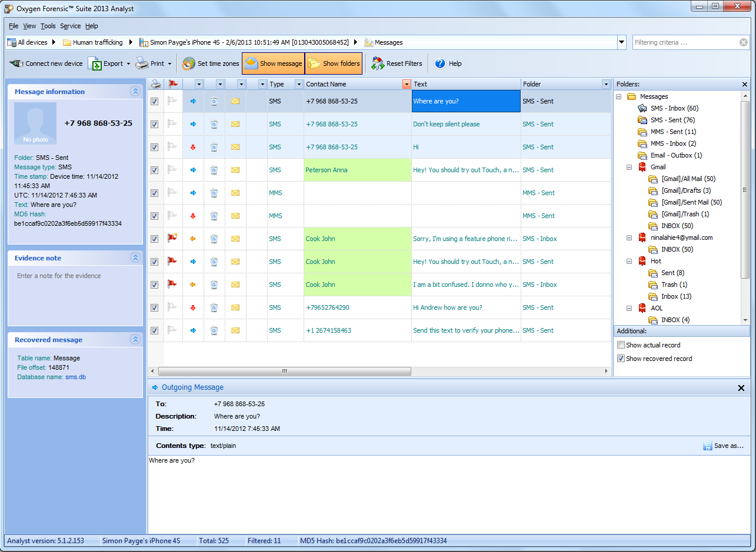Click the Human trafficking breadcrumb

pos(97,42)
